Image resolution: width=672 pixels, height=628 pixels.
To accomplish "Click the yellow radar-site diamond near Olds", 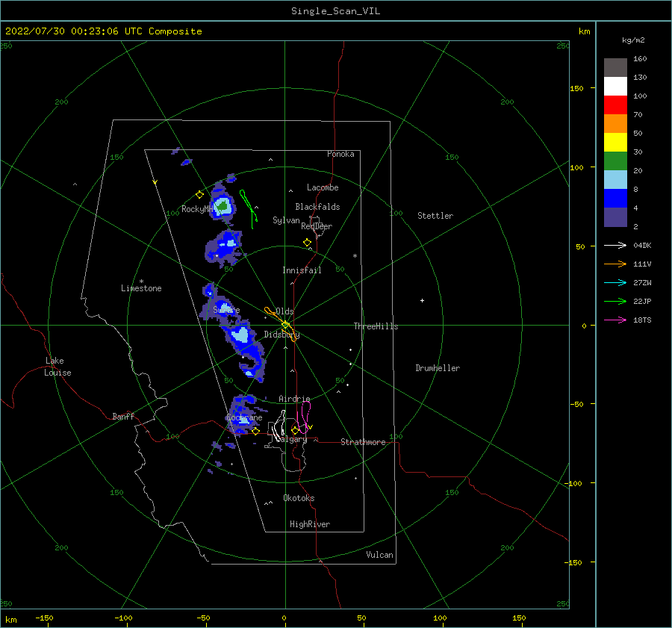I will click(285, 325).
